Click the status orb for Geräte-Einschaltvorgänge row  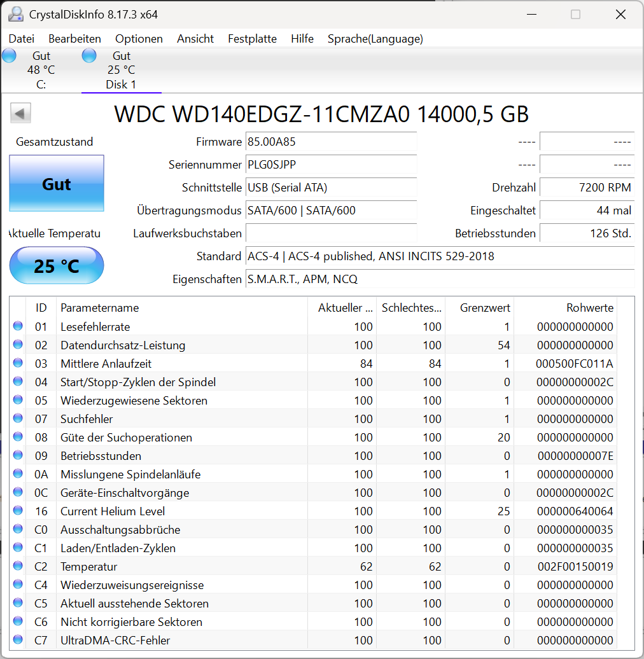click(18, 492)
